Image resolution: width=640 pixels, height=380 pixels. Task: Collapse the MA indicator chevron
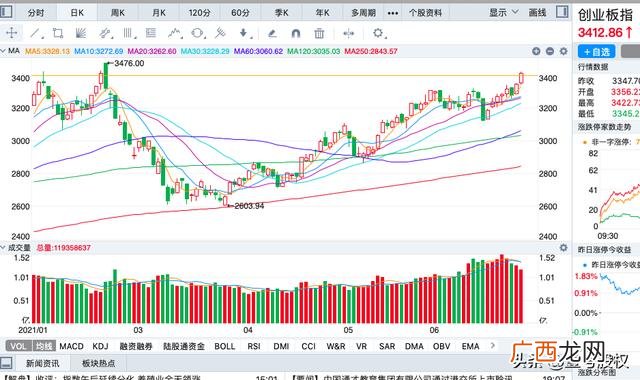(3, 51)
